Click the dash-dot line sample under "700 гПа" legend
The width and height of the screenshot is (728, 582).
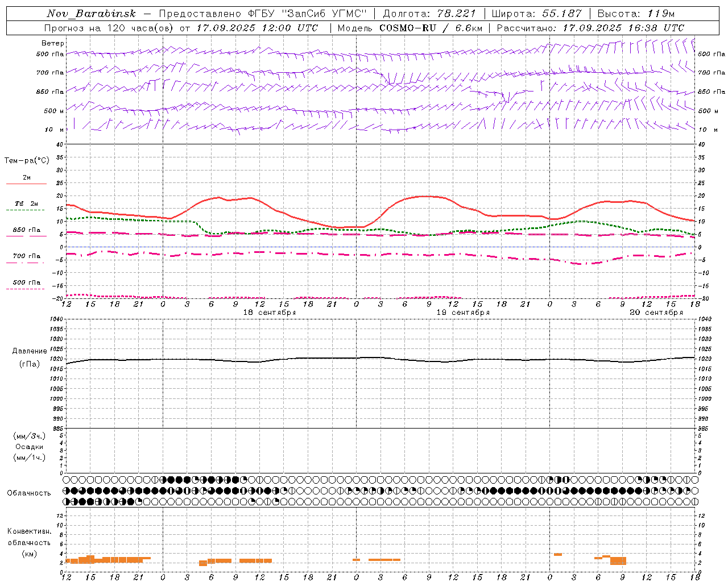(x=26, y=263)
